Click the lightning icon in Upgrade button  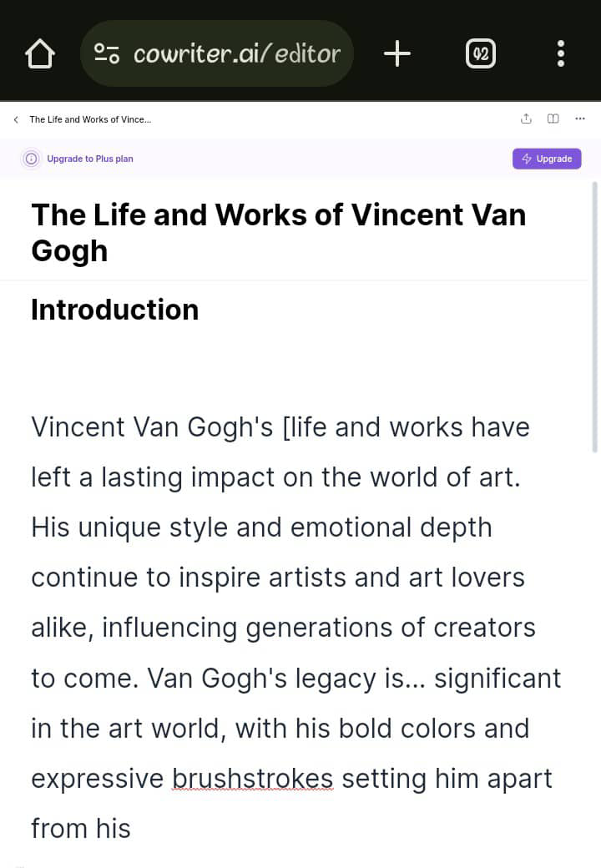(x=527, y=159)
